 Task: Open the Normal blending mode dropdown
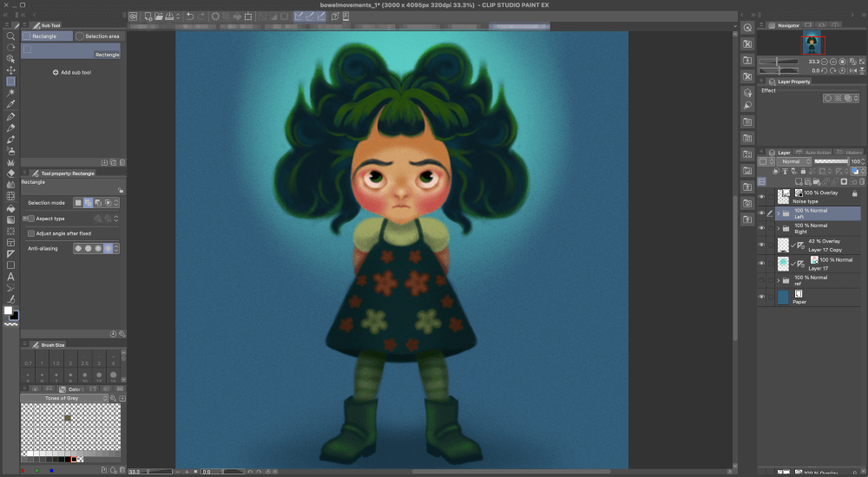coord(793,161)
